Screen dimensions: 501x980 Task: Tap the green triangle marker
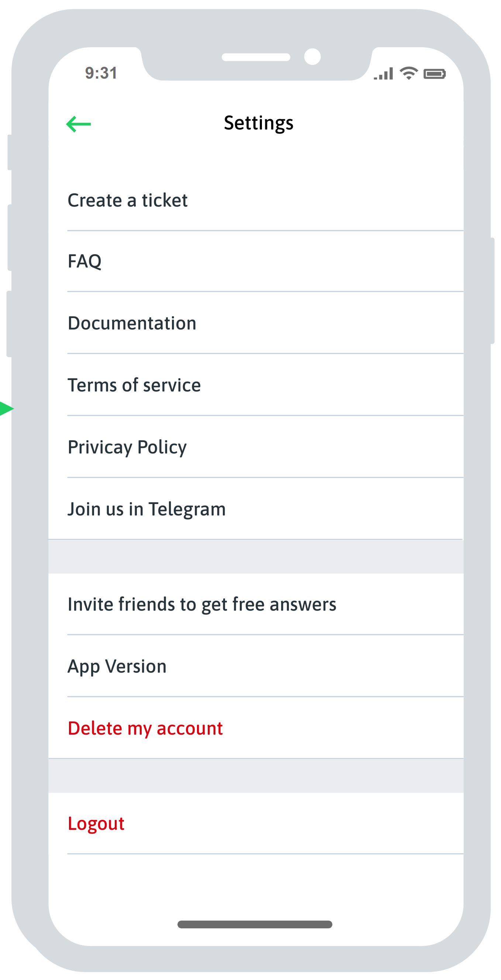click(6, 408)
